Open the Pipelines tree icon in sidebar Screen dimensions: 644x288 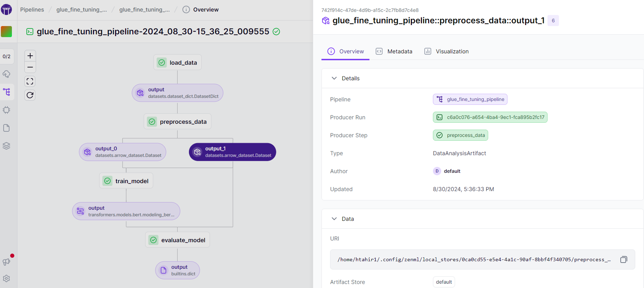point(6,92)
